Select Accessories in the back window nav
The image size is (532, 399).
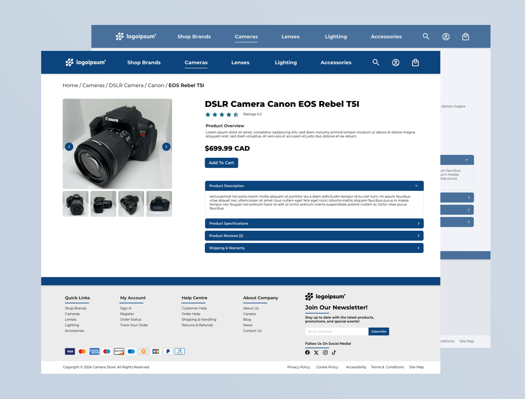(386, 37)
